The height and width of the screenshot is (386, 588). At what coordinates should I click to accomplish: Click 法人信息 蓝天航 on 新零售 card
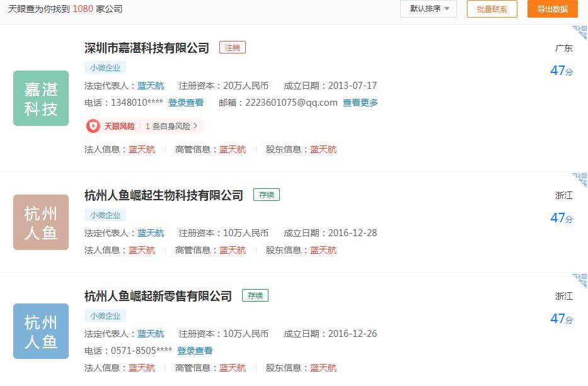point(142,368)
